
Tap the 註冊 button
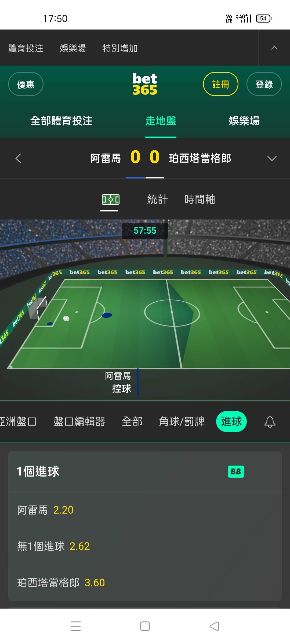point(221,84)
